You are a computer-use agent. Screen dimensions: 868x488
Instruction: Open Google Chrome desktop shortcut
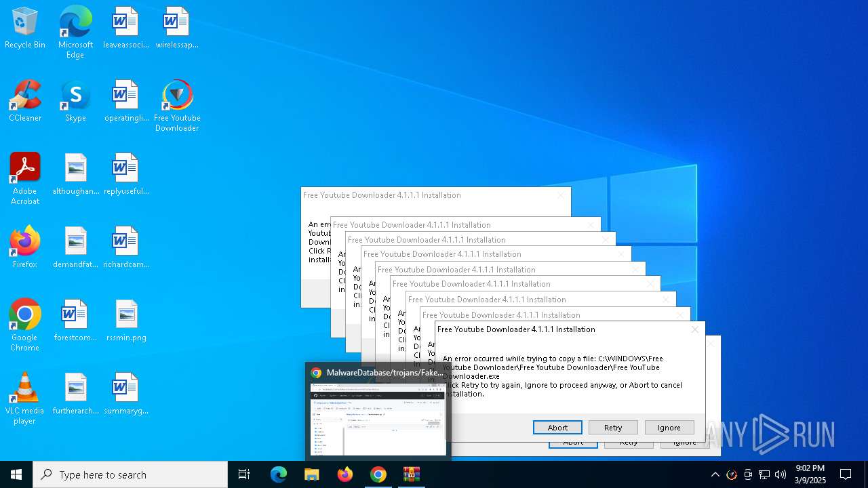click(25, 325)
